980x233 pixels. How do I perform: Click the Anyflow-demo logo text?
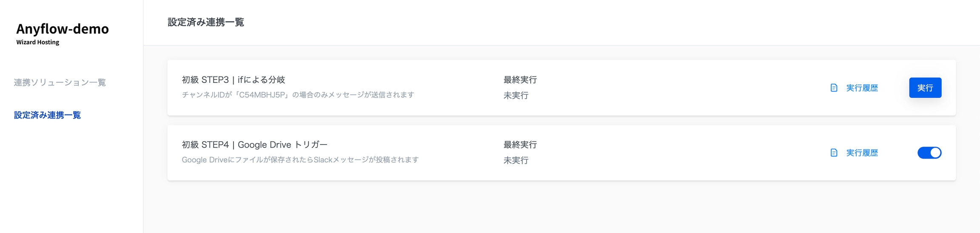(63, 29)
